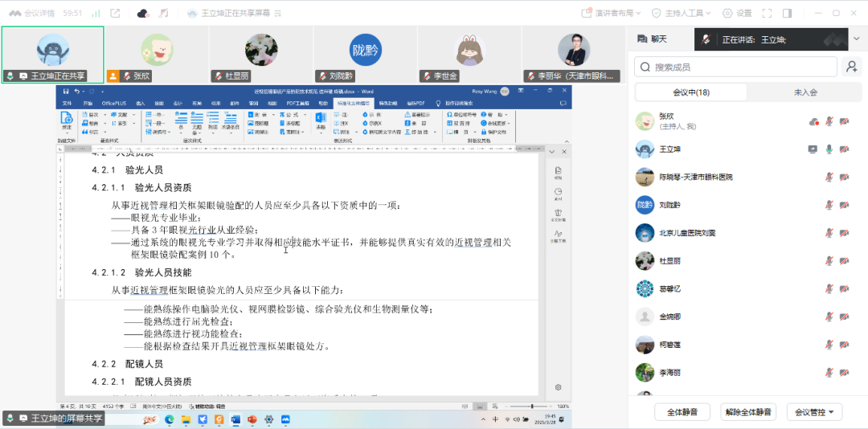The width and height of the screenshot is (868, 429).
Task: Click the Edge browser icon in the shared taskbar
Action: pos(170,419)
